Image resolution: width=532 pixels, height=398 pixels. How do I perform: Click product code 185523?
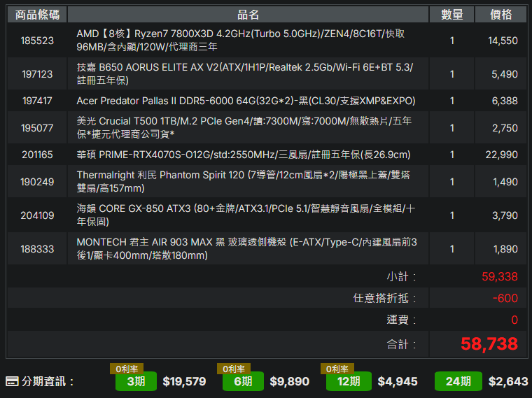coord(37,41)
